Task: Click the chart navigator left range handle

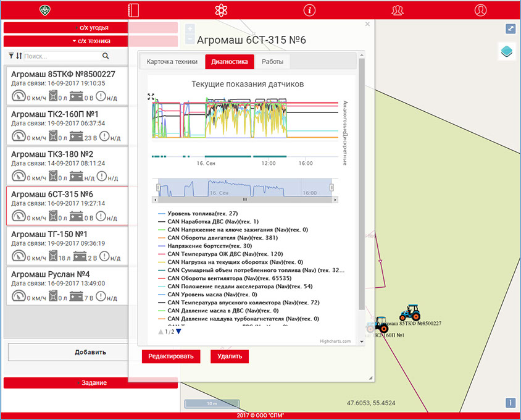Action: pos(158,187)
